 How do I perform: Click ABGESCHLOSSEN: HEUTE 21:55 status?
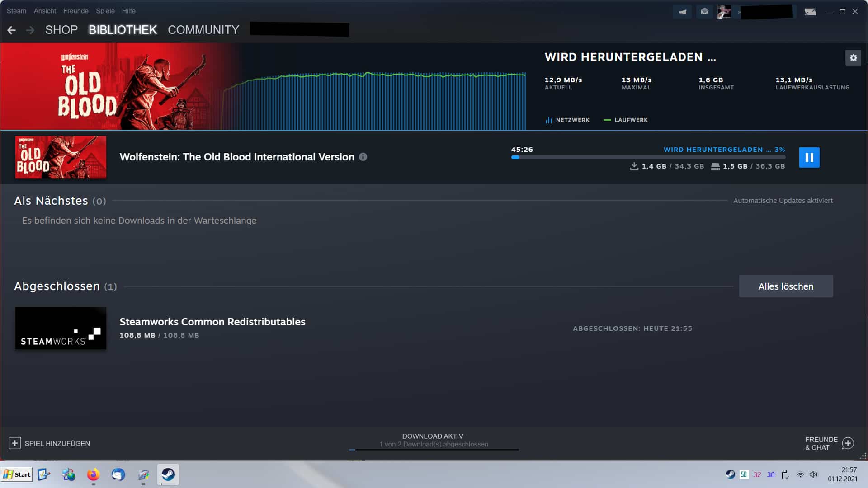(x=632, y=328)
